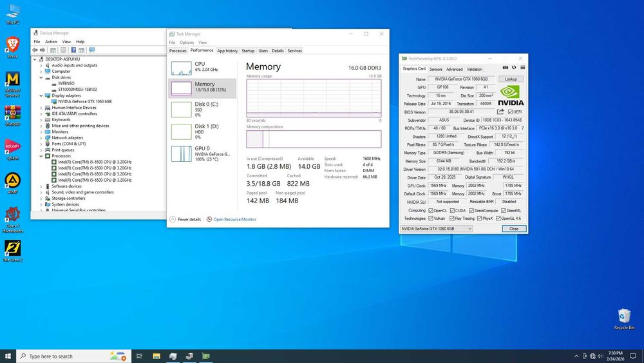Open the GPU selection dropdown in GPU-Z
Viewport: 644px width, 363px height.
coord(437,229)
